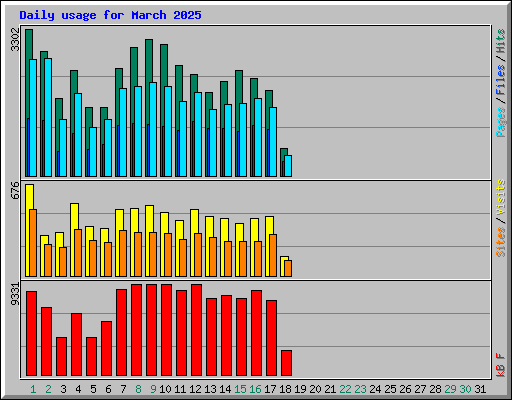Click the 9331 axis value

[15, 294]
